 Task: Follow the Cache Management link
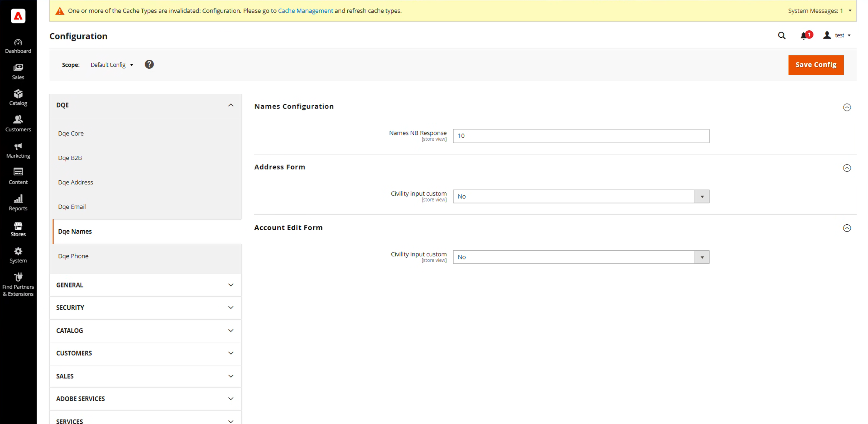click(305, 11)
